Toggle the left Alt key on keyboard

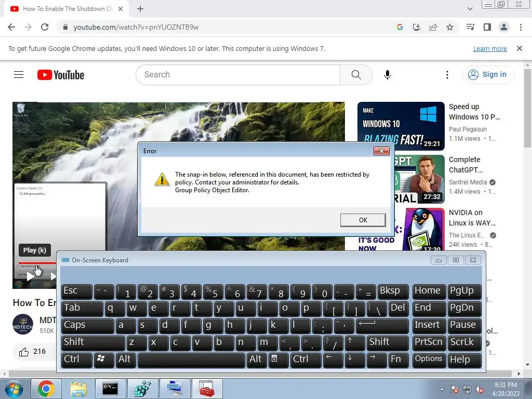coord(126,360)
